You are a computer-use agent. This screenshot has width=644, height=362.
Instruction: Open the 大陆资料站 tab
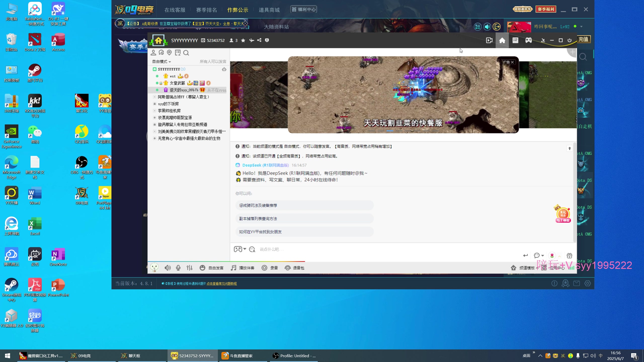click(x=276, y=27)
